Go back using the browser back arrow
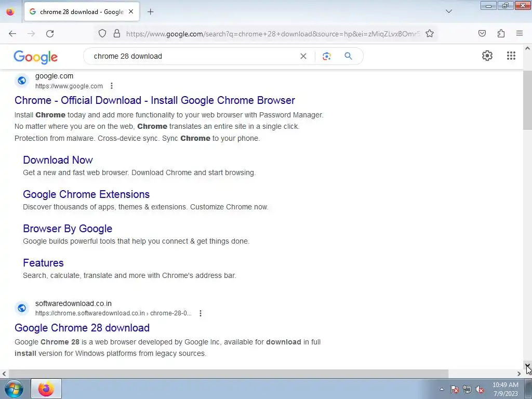This screenshot has width=532, height=399. pyautogui.click(x=12, y=34)
